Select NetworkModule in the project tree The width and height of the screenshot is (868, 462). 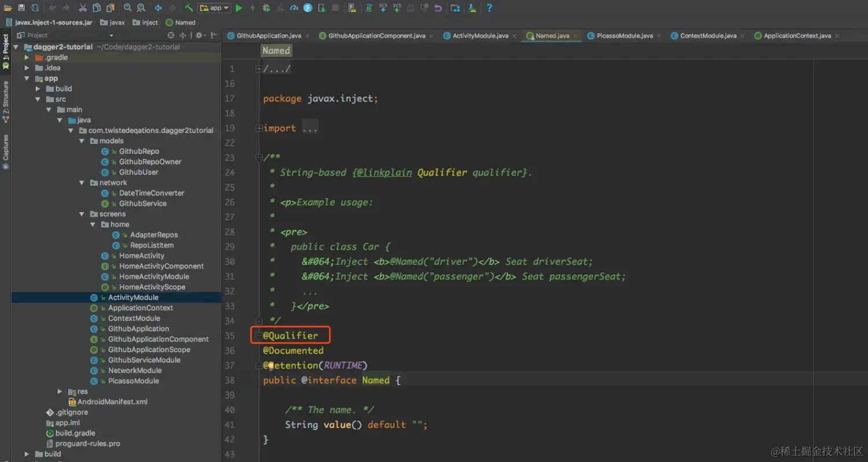point(135,371)
